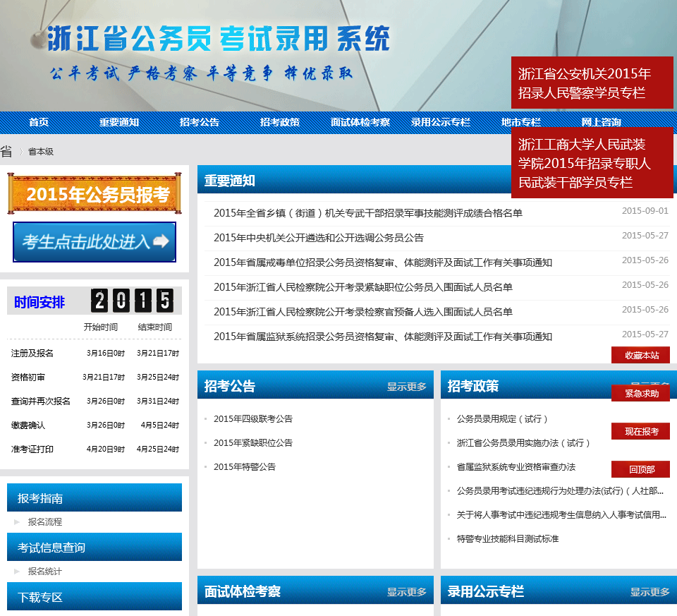Click the 2015-09-01 date on first notice
Viewport: 677px width, 616px height.
coord(645,211)
